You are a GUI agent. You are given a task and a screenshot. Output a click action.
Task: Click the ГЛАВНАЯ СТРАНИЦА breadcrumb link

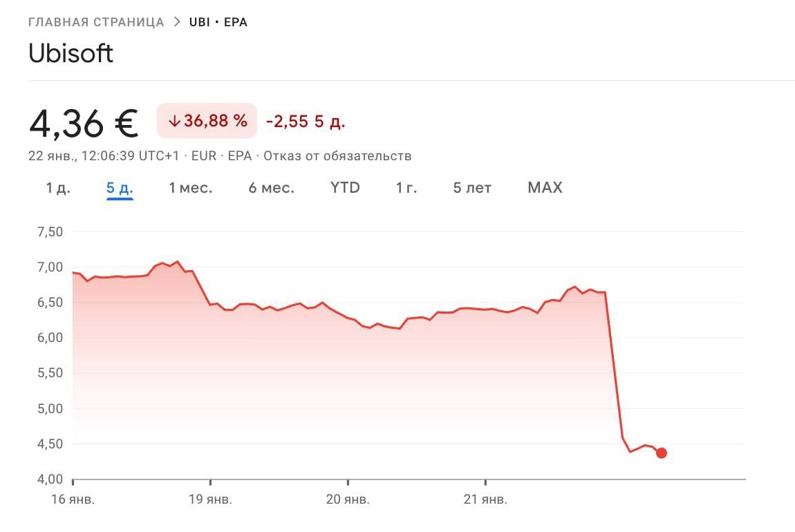pyautogui.click(x=96, y=22)
